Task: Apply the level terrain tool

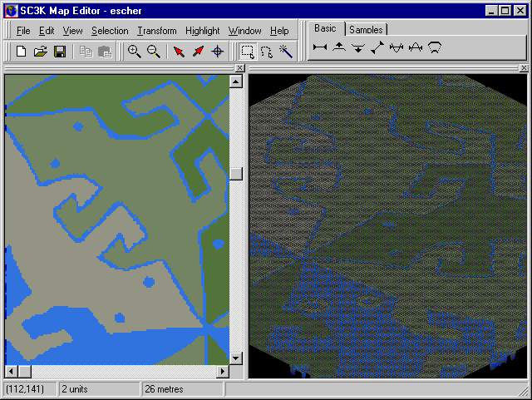Action: point(320,47)
